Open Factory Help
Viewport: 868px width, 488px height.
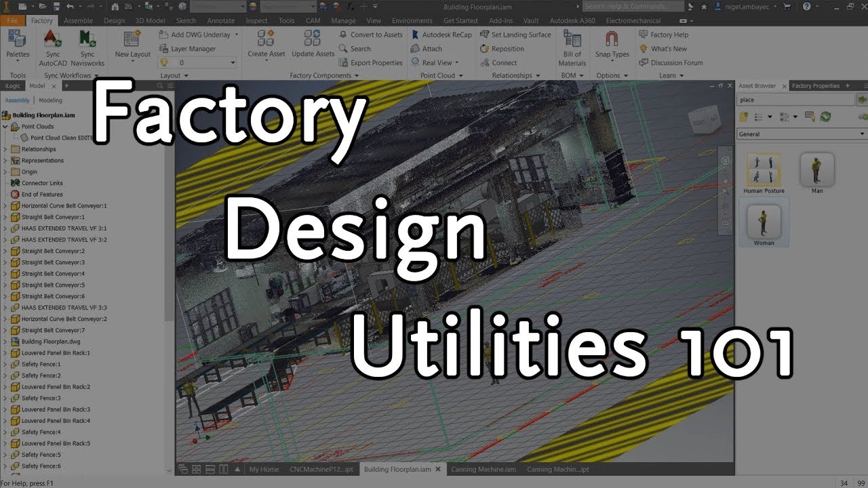(x=663, y=35)
